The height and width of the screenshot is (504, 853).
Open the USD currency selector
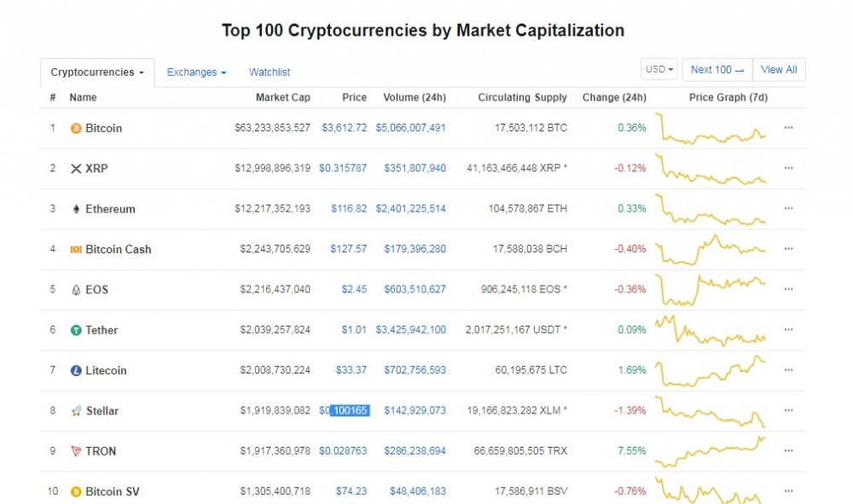click(659, 70)
